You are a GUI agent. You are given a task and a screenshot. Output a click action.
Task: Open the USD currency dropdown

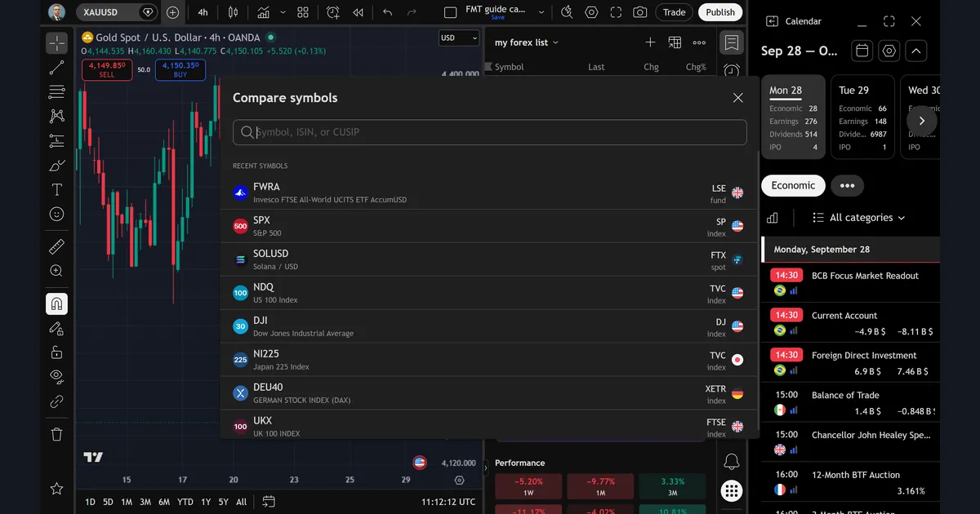tap(459, 38)
